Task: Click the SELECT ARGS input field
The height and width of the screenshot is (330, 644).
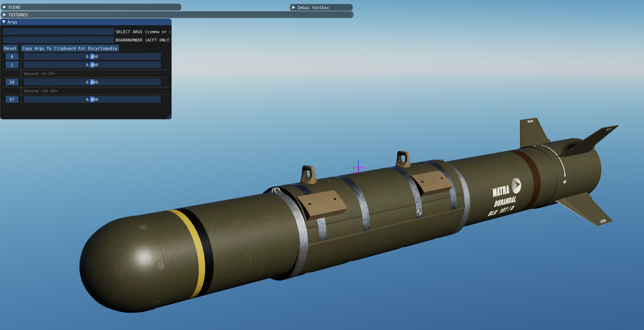Action: 59,32
